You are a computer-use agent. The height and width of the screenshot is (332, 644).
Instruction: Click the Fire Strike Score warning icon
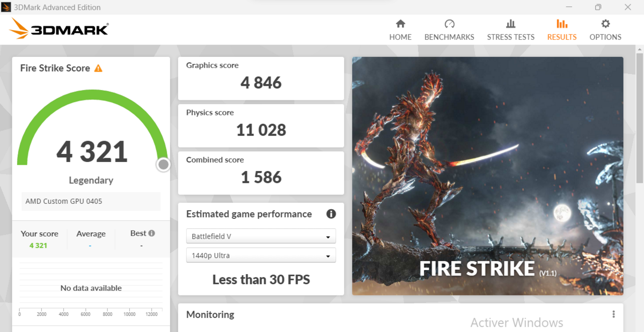pyautogui.click(x=98, y=68)
